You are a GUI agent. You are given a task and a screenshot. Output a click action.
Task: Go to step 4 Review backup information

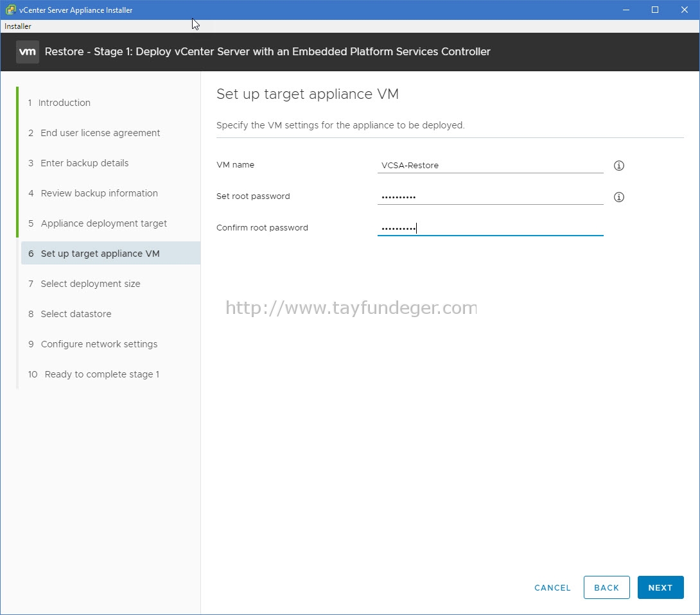click(x=93, y=193)
